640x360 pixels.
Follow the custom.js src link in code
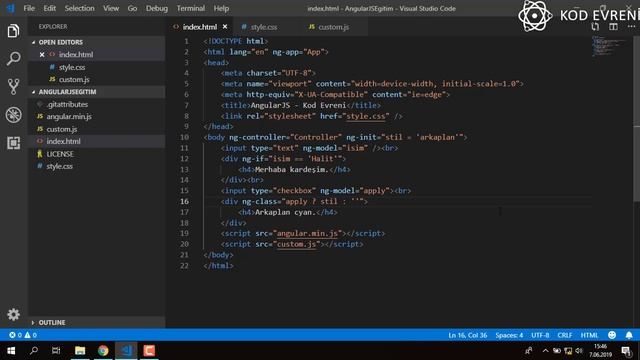click(x=297, y=244)
